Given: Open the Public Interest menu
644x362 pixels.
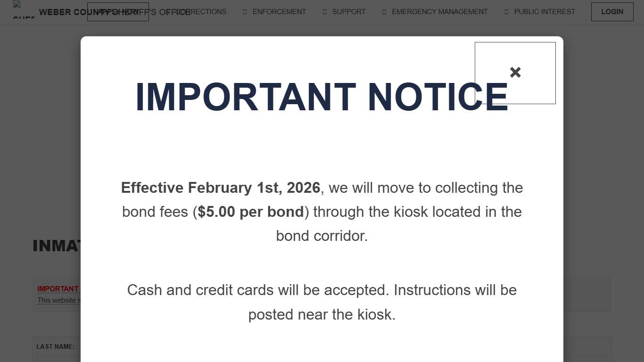Looking at the screenshot, I should [544, 12].
